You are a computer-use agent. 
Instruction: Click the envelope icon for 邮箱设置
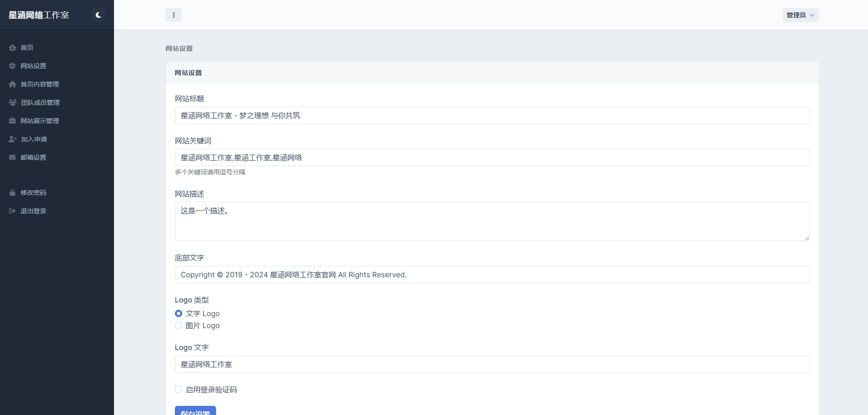pos(12,157)
